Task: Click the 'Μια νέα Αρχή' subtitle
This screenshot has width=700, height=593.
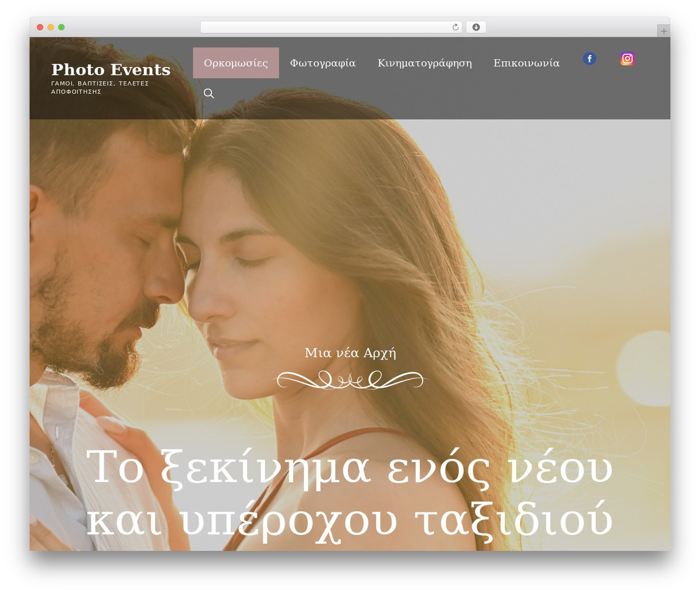Action: click(x=350, y=353)
